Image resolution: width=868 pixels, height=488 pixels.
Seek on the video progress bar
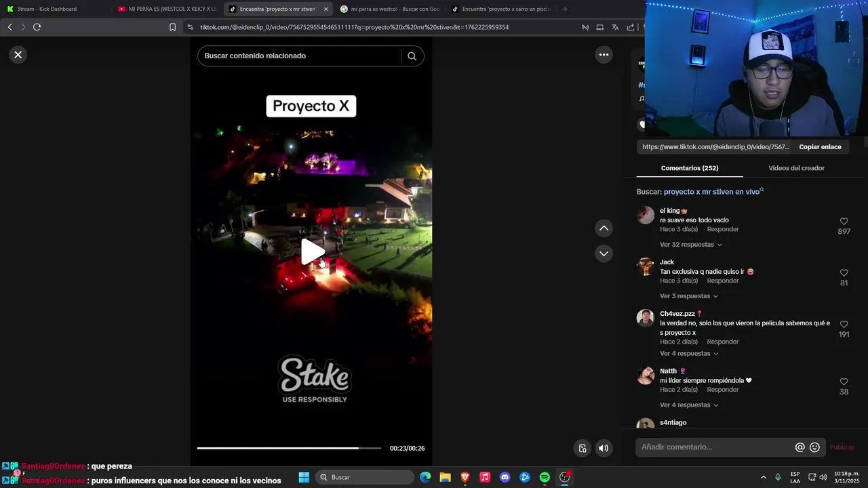289,448
